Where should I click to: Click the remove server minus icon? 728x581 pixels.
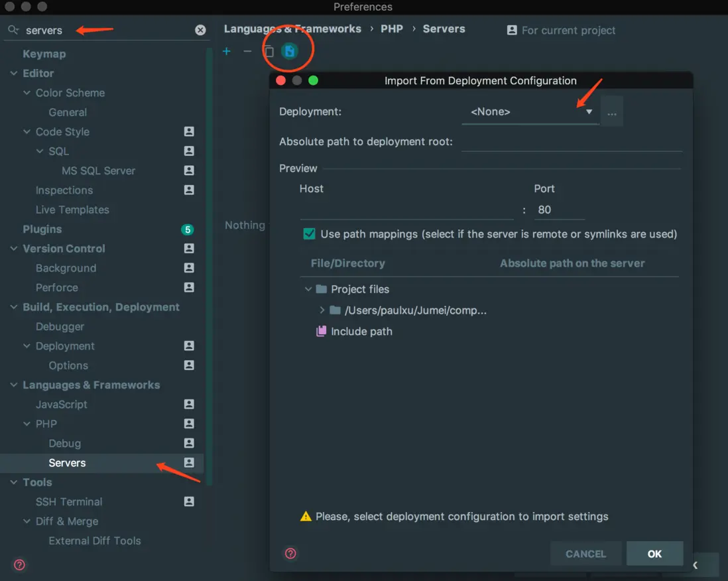247,51
